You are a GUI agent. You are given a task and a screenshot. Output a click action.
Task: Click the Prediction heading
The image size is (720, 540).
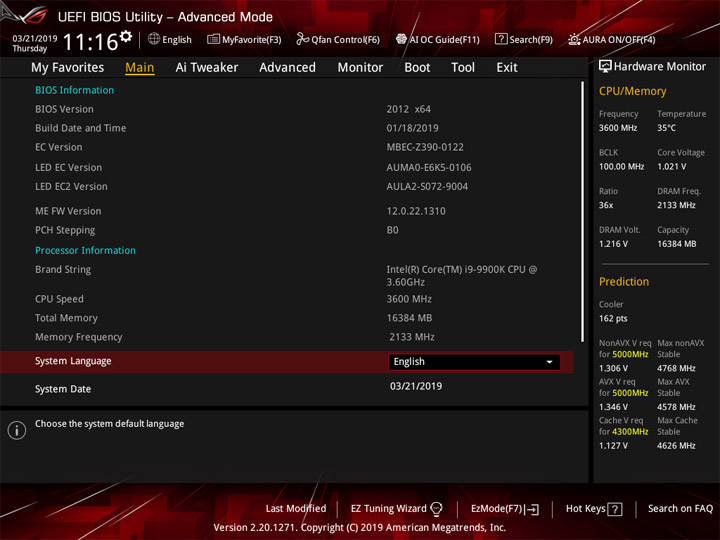(624, 281)
